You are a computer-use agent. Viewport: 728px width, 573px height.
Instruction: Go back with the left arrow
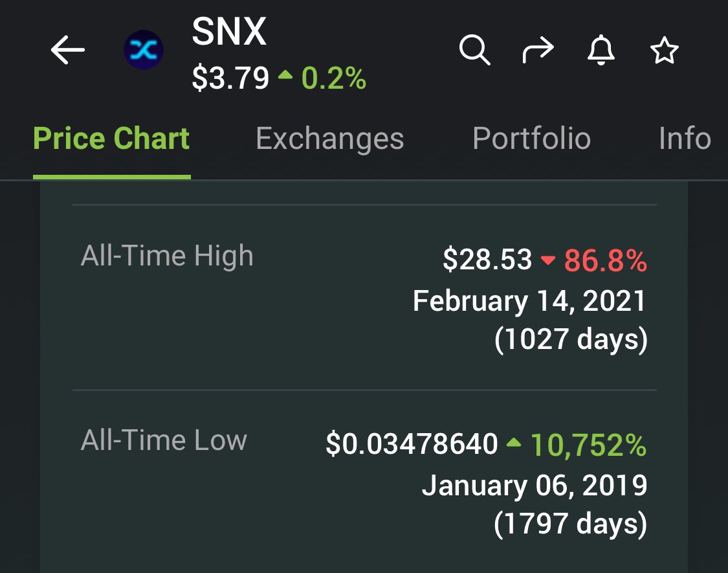tap(68, 50)
